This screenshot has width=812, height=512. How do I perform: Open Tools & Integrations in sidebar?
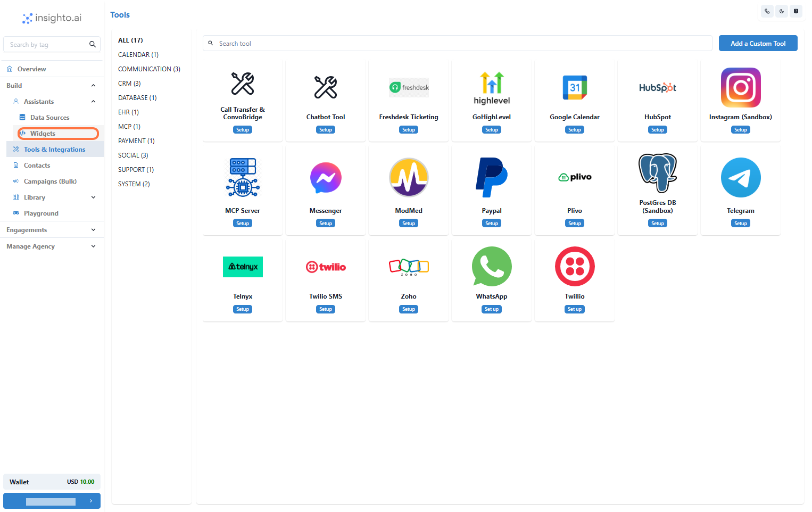coord(55,150)
